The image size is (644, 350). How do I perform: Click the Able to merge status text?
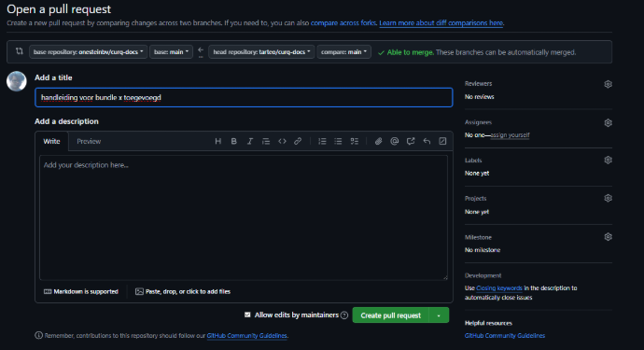[410, 52]
